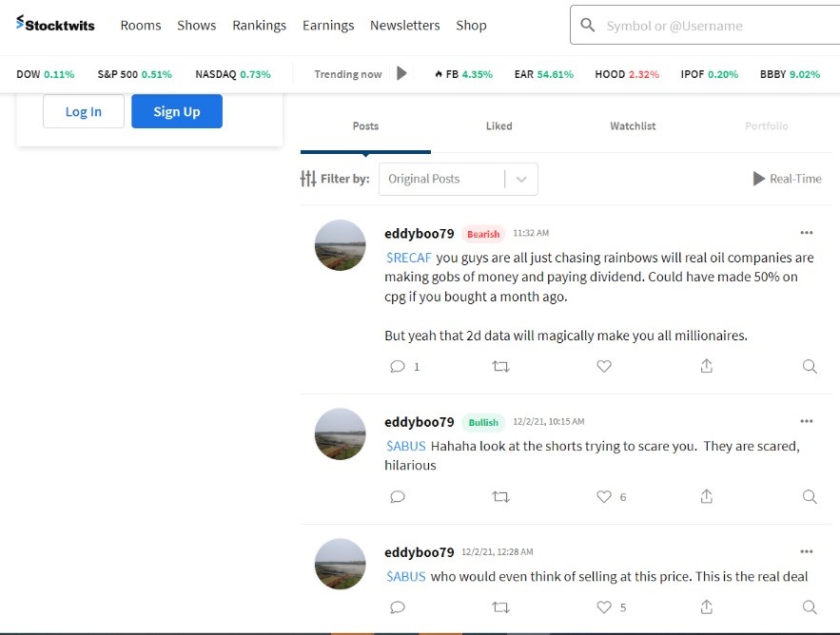Expand the options menu on the bullish $ABUS post
The width and height of the screenshot is (840, 635).
pyautogui.click(x=807, y=421)
